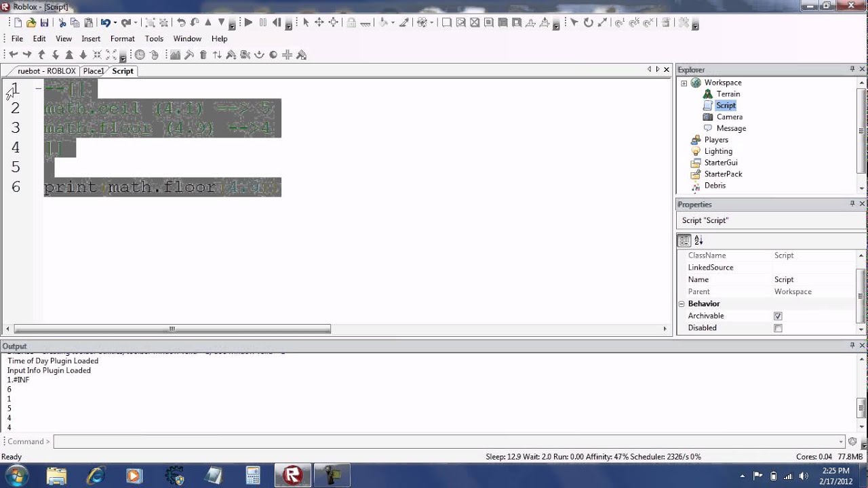Switch Properties to categorized view

(x=684, y=240)
